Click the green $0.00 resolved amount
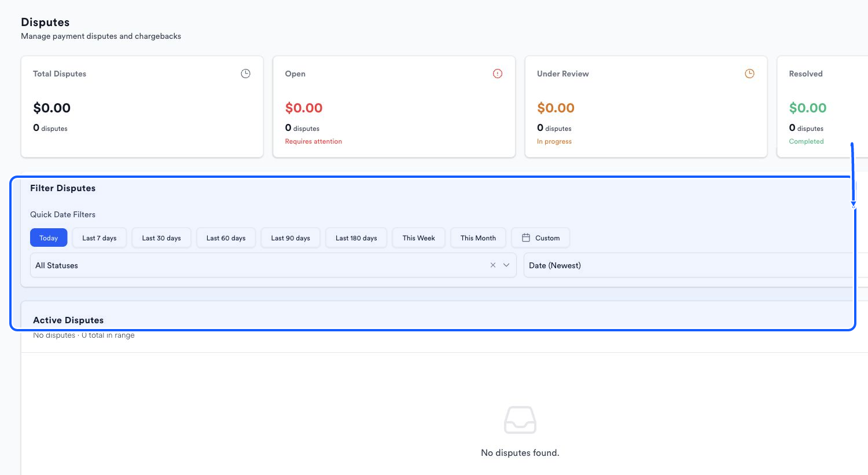The height and width of the screenshot is (475, 868). pos(808,108)
